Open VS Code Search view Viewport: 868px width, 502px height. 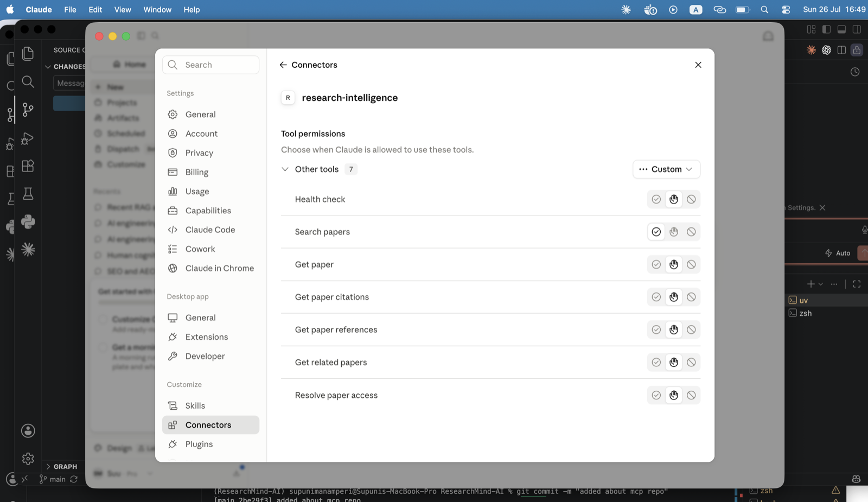coord(28,81)
